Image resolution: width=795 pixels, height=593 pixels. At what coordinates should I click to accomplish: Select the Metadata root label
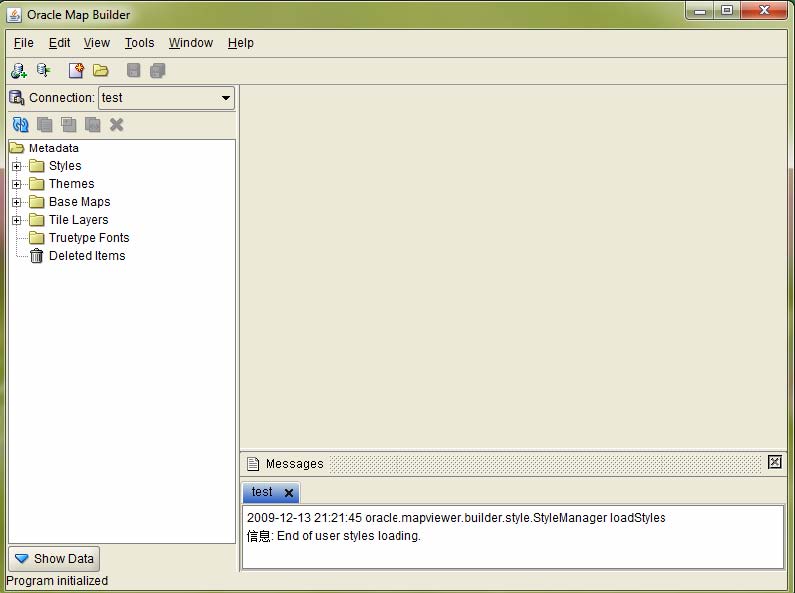click(54, 148)
